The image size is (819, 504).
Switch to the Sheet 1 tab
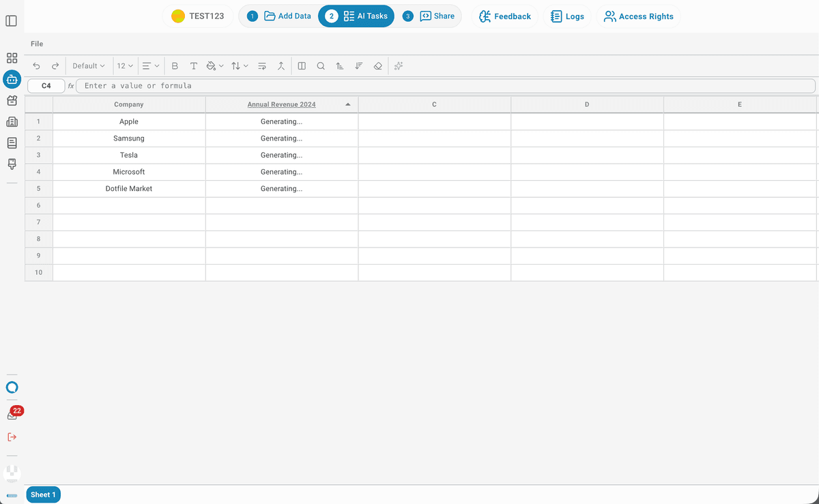pyautogui.click(x=43, y=494)
